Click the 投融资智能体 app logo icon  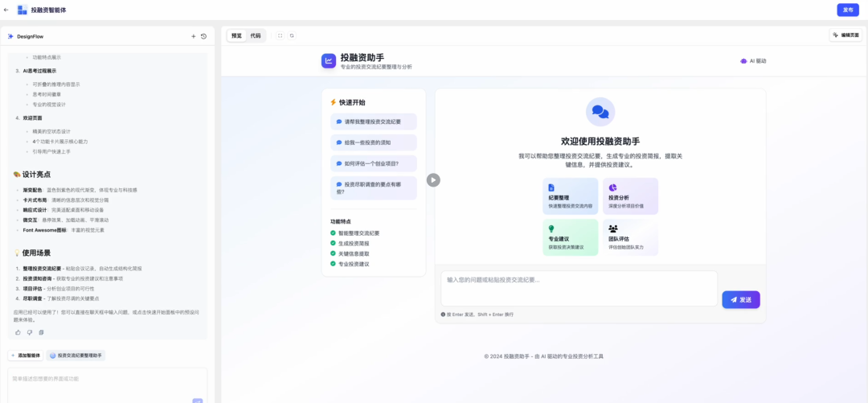tap(23, 10)
